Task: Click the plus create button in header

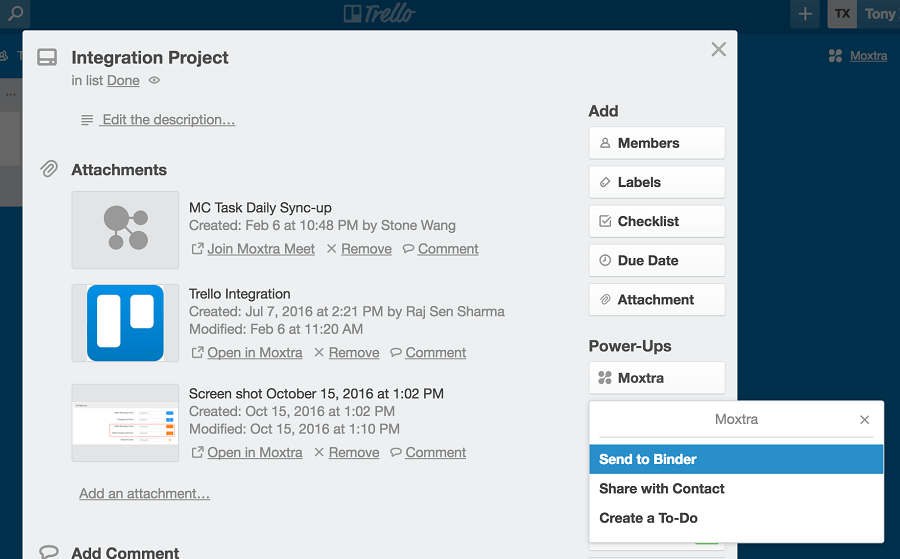Action: tap(805, 14)
